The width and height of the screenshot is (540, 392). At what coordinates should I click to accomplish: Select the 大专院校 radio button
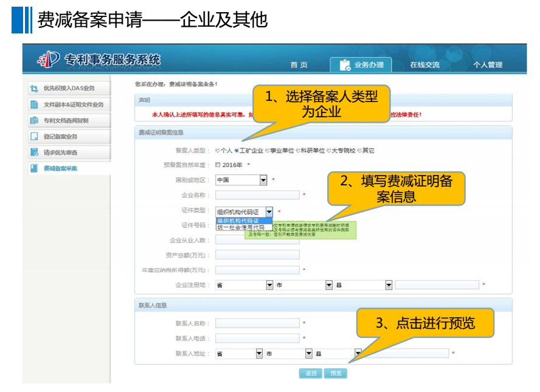click(328, 150)
